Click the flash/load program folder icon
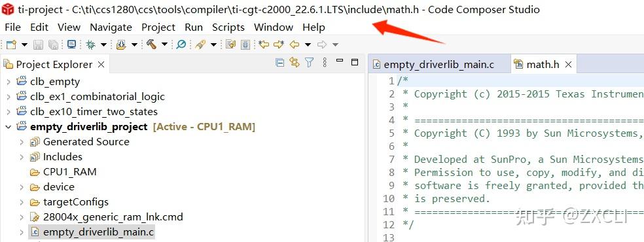644x242 pixels. 121,44
